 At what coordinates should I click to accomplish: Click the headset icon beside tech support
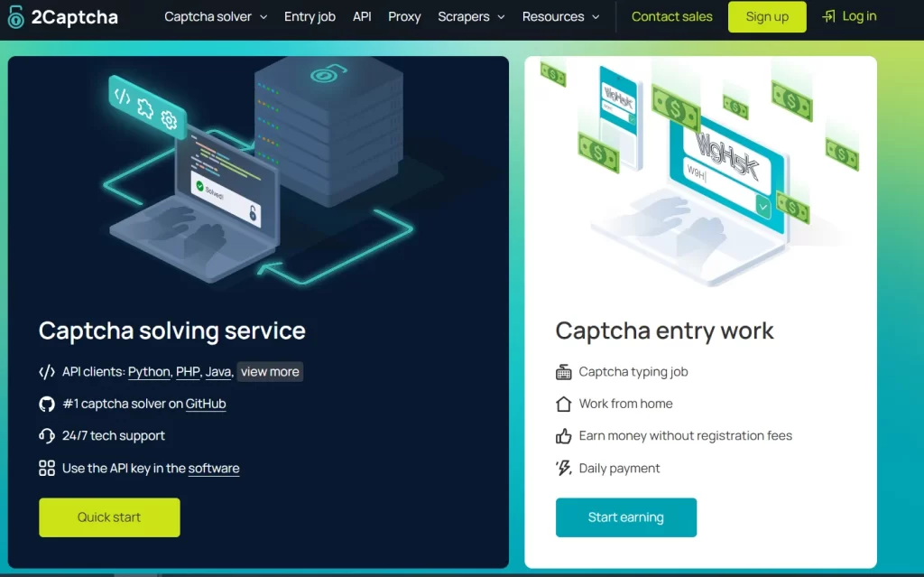(47, 435)
